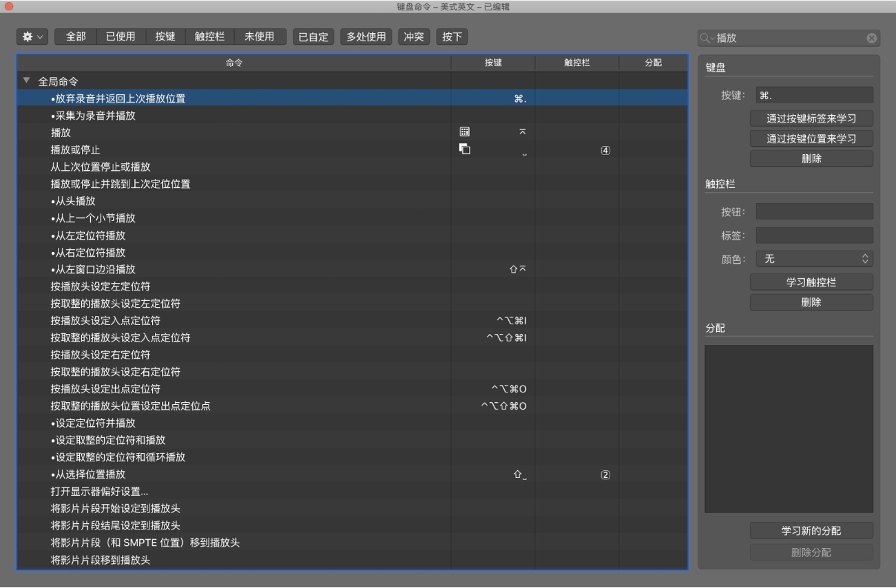Screen dimensions: 896x588
Task: Select the 按播放头设定左定位符 command
Action: (352, 286)
